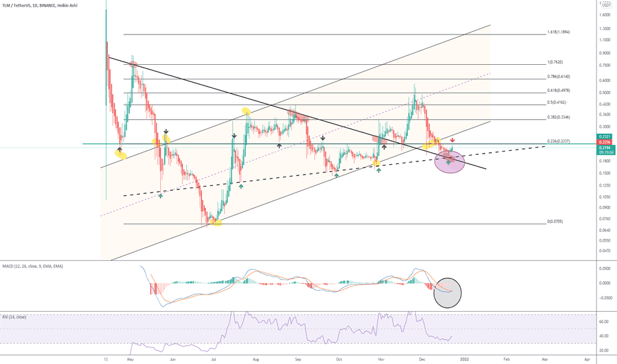Click the MACD (12, 26, close, 9, EMA, EMA) legend
Screen dimensions: 617x364
click(32, 267)
